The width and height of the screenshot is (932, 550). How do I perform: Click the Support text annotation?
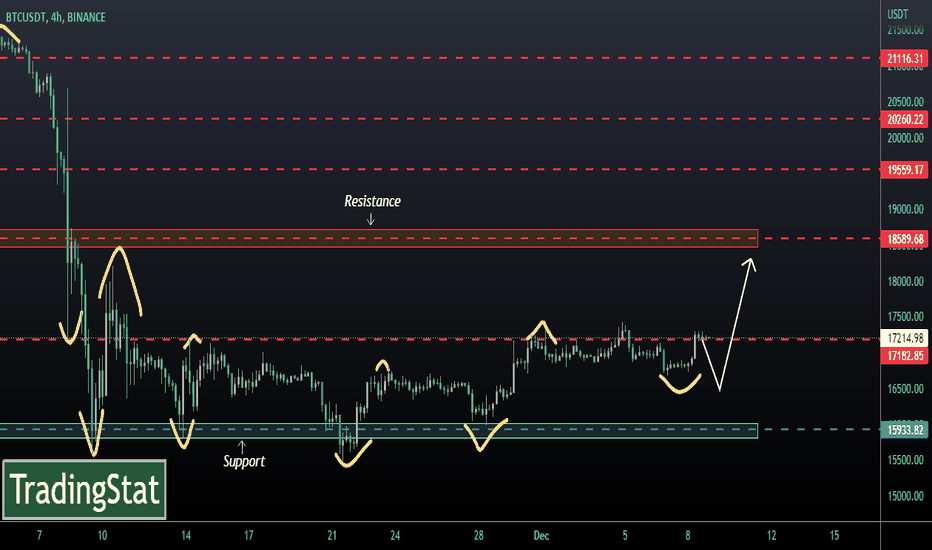coord(244,461)
